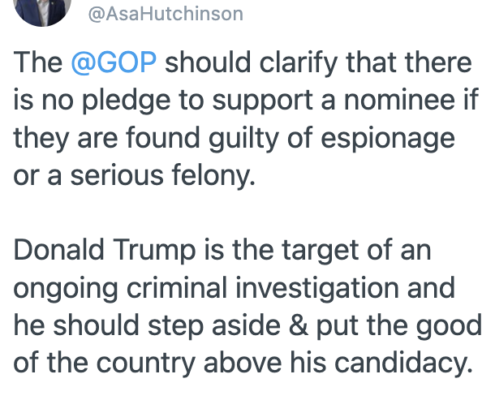The width and height of the screenshot is (495, 400).
Task: Click the word "The" before @GOP
Action: tap(38, 62)
